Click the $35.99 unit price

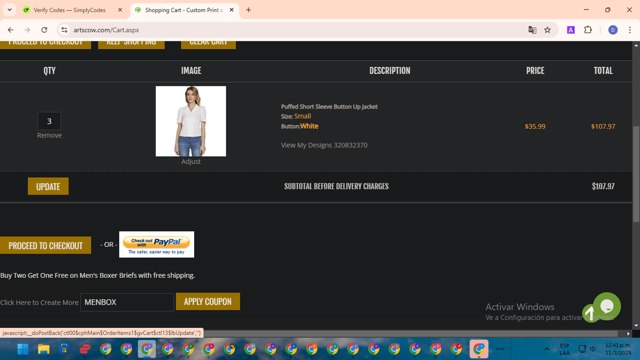point(535,127)
